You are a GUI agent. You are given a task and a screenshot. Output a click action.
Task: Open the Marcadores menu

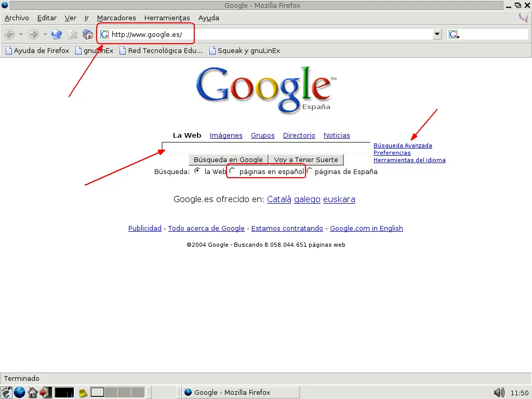coord(116,18)
